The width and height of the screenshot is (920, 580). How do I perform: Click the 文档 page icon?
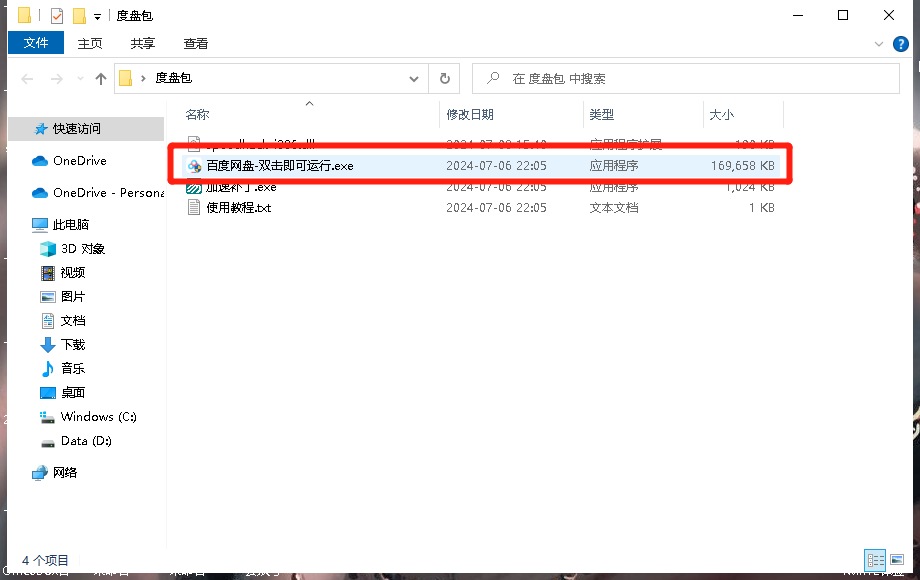point(48,321)
